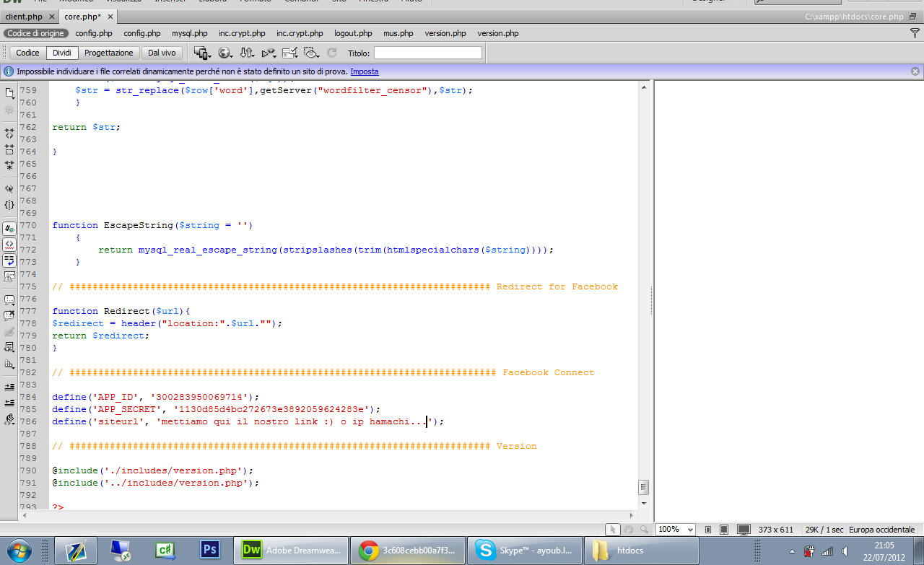The image size is (924, 565).
Task: Enable Dal vivo live view
Action: [x=162, y=53]
